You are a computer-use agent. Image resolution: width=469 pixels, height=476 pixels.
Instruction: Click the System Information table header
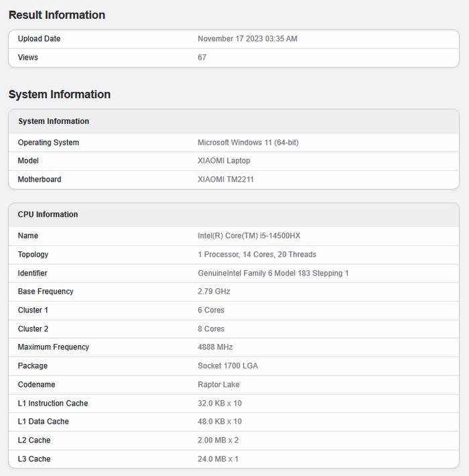[54, 121]
